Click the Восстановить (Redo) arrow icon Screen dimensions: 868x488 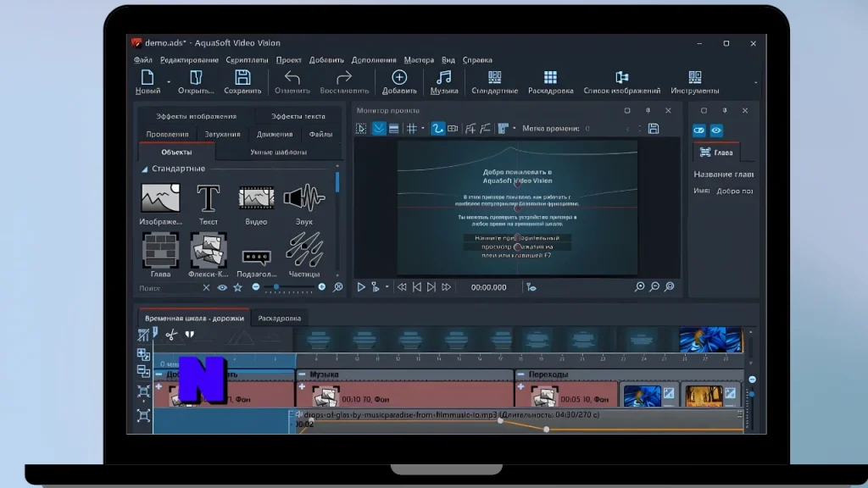pyautogui.click(x=344, y=77)
